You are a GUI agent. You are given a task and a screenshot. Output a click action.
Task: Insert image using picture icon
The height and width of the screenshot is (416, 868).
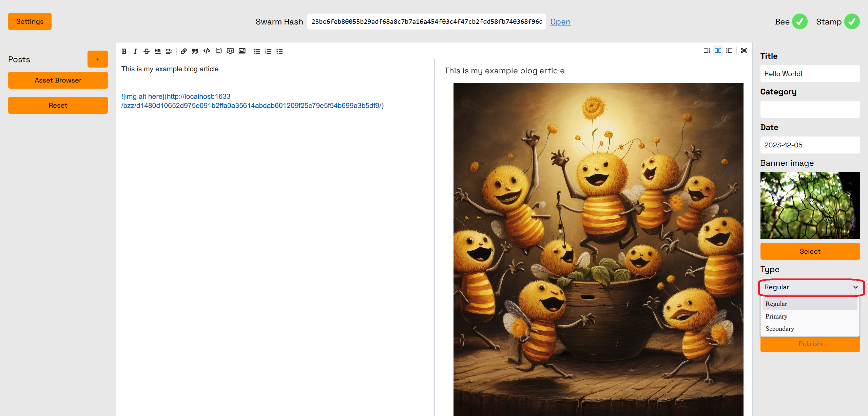coord(242,51)
